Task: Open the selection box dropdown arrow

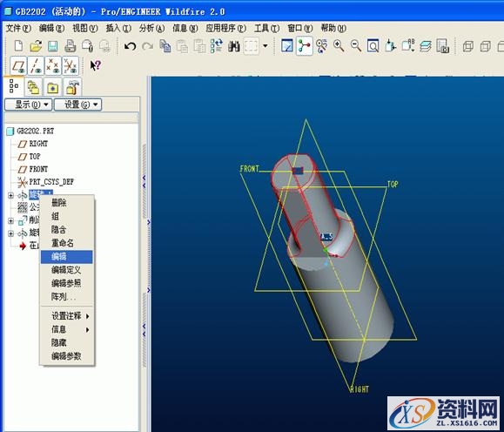Action: click(x=265, y=46)
